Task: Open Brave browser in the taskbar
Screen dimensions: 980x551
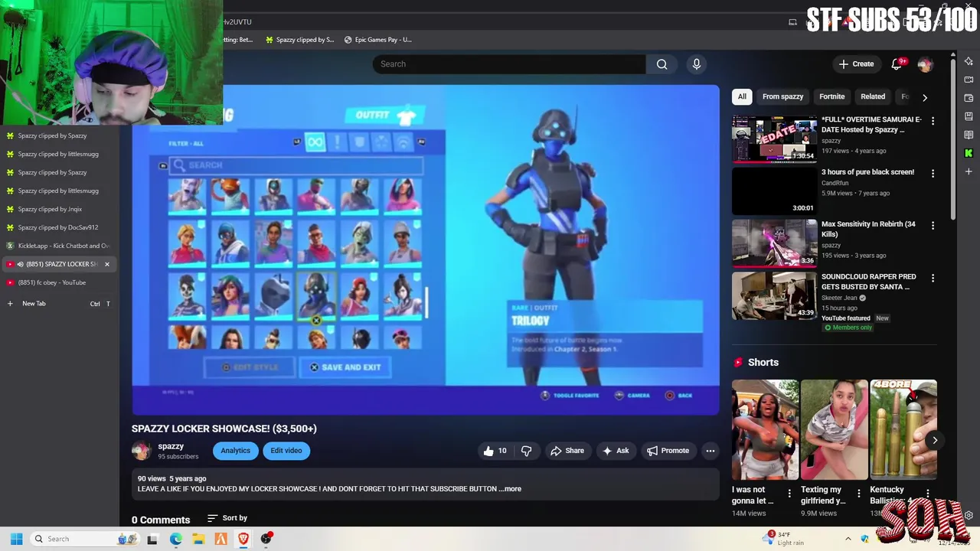Action: pos(243,539)
